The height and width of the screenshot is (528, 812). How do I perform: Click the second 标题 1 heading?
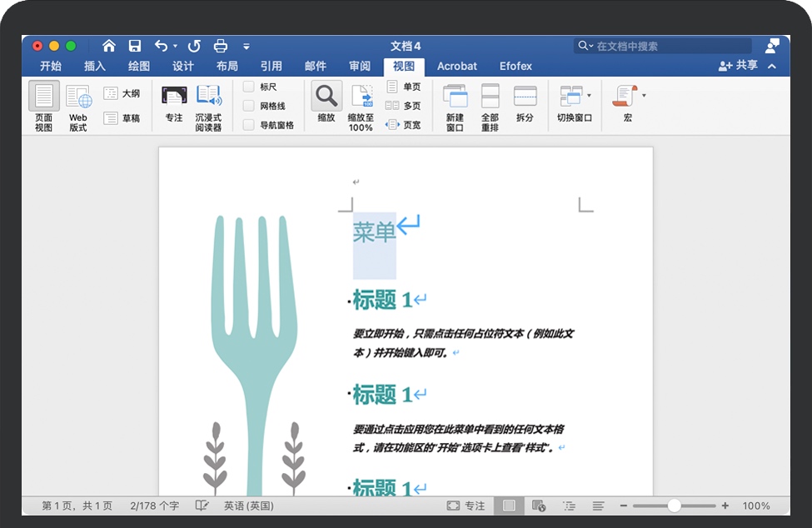[382, 395]
